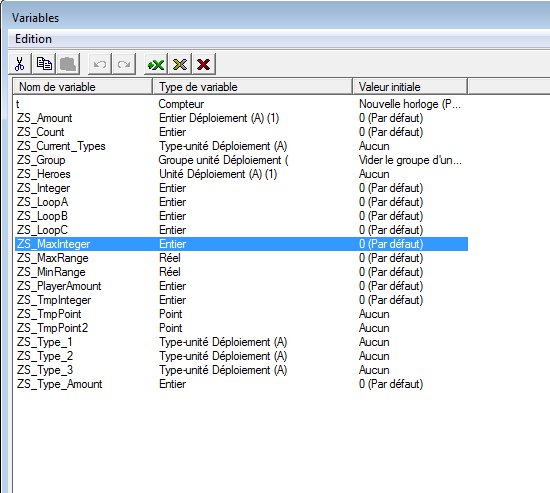This screenshot has height=493, width=550.
Task: Click the Aucun value of ZS_Heroes
Action: click(x=374, y=174)
